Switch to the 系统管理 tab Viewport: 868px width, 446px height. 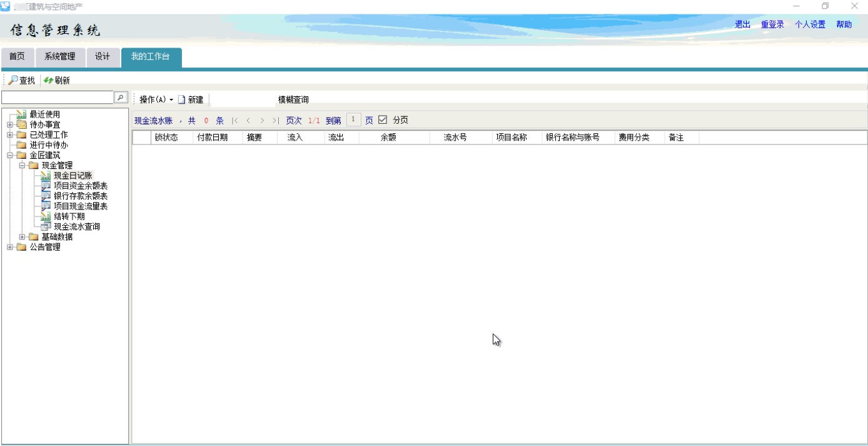coord(60,57)
